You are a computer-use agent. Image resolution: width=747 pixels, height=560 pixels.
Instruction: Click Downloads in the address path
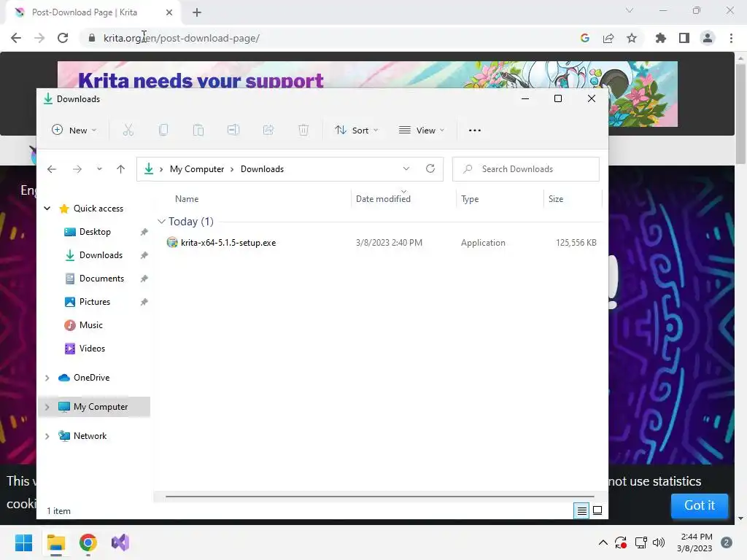[262, 169]
